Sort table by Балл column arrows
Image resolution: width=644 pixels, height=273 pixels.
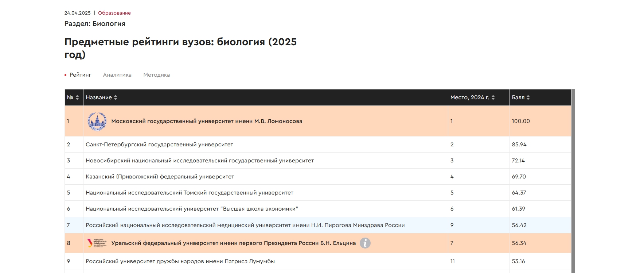coord(528,97)
